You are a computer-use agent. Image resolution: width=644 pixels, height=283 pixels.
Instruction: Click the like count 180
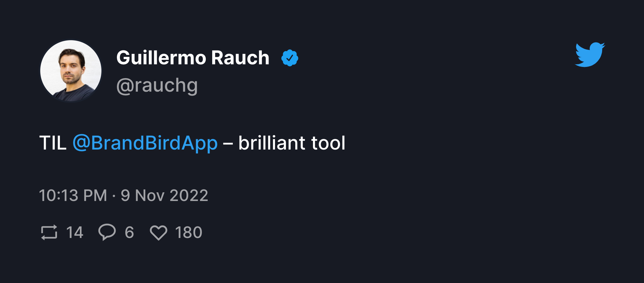[189, 233]
